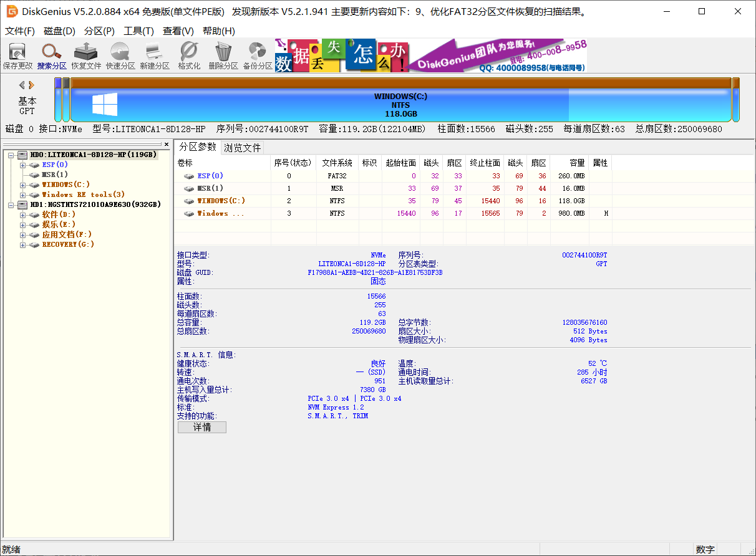Select MSR(1) in the disk tree
This screenshot has width=756, height=556.
[x=55, y=175]
